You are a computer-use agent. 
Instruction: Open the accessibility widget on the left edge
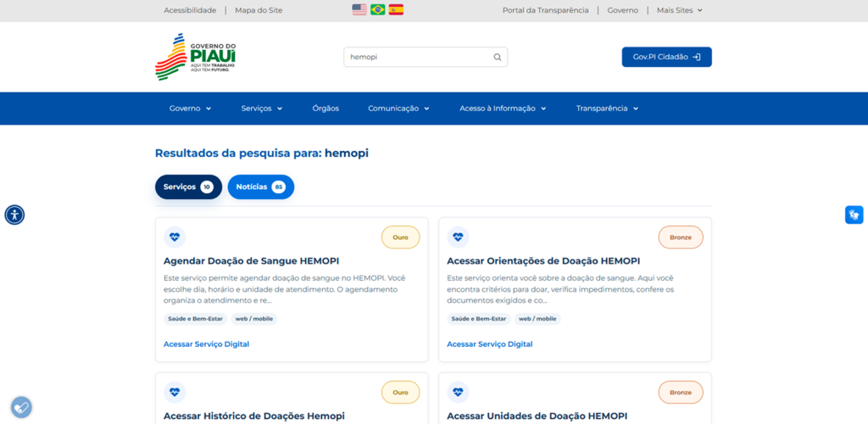pyautogui.click(x=14, y=215)
